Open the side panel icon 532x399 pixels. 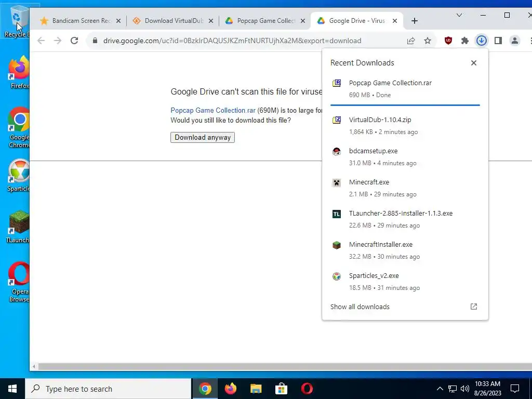[498, 41]
